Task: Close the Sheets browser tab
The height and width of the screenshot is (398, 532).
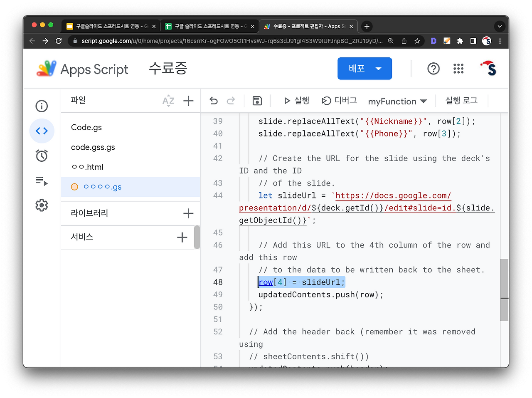Action: (x=252, y=26)
